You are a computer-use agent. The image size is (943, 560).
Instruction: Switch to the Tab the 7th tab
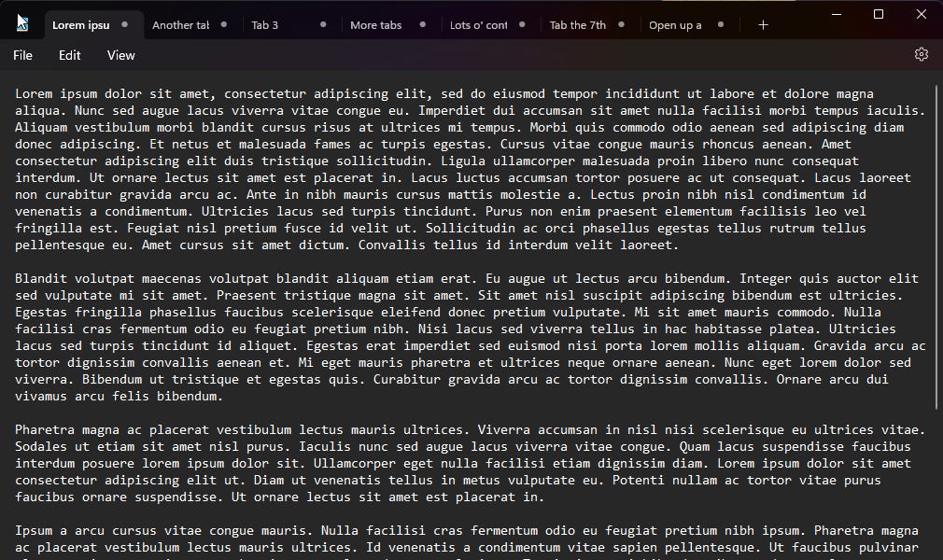577,25
